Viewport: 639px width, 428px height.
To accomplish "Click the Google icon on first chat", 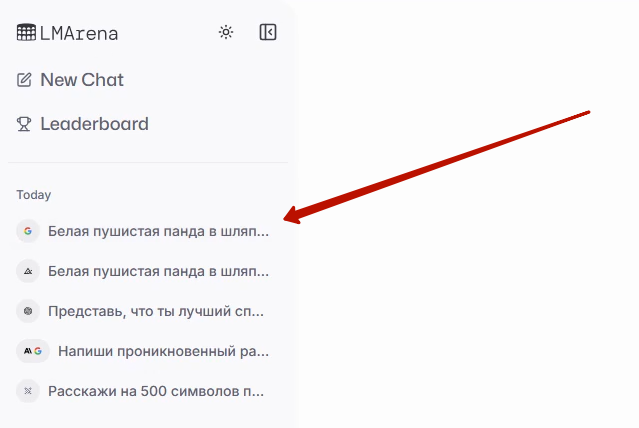I will (28, 231).
